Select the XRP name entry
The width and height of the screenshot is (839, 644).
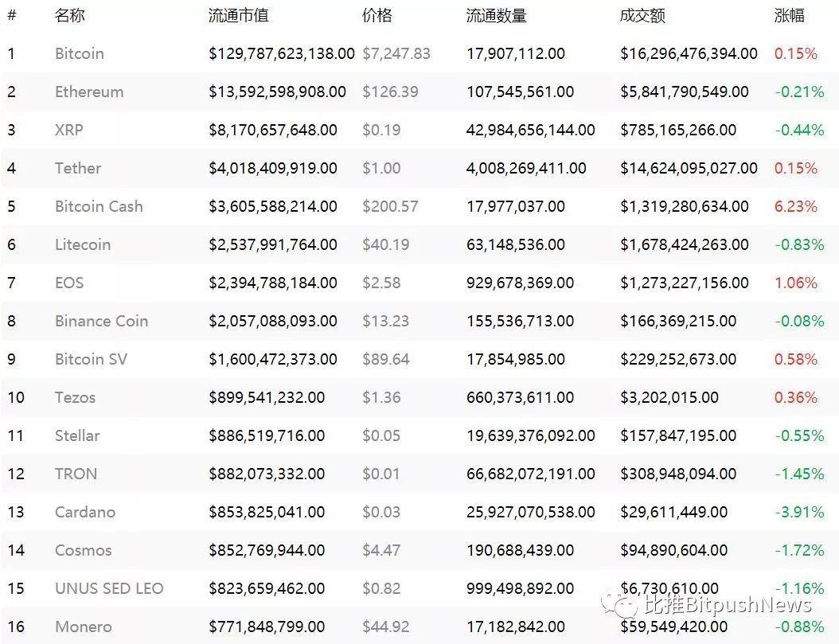coord(69,130)
